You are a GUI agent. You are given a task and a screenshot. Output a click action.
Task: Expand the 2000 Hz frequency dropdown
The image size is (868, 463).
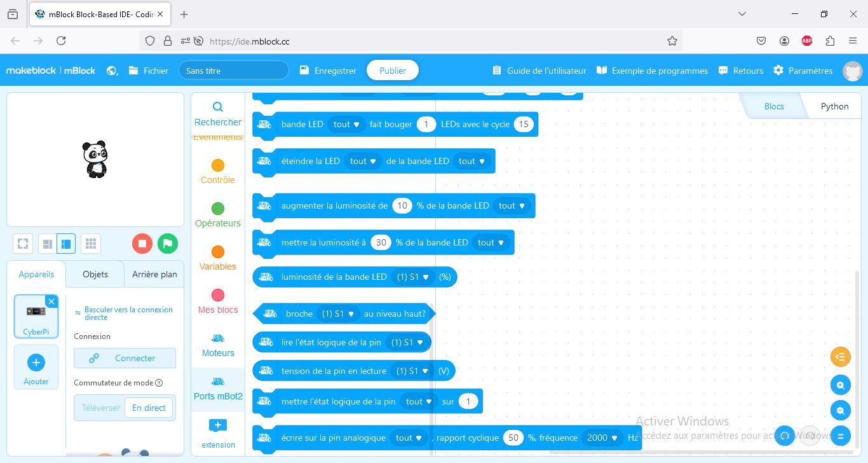[601, 438]
